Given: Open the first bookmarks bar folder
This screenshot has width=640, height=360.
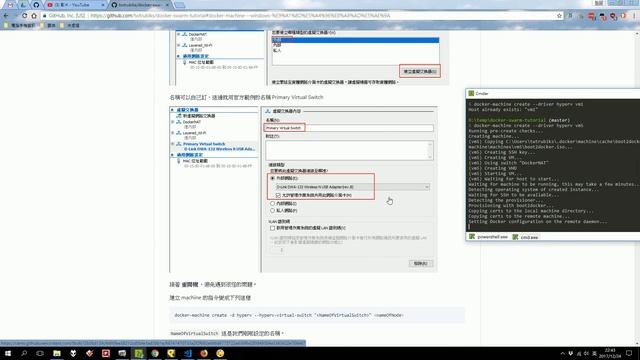Looking at the screenshot, I should pyautogui.click(x=20, y=25).
